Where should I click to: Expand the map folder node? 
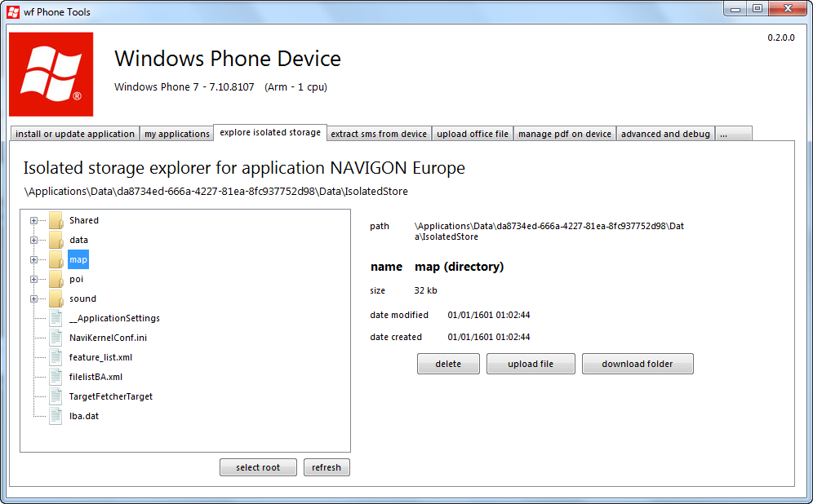tap(33, 260)
